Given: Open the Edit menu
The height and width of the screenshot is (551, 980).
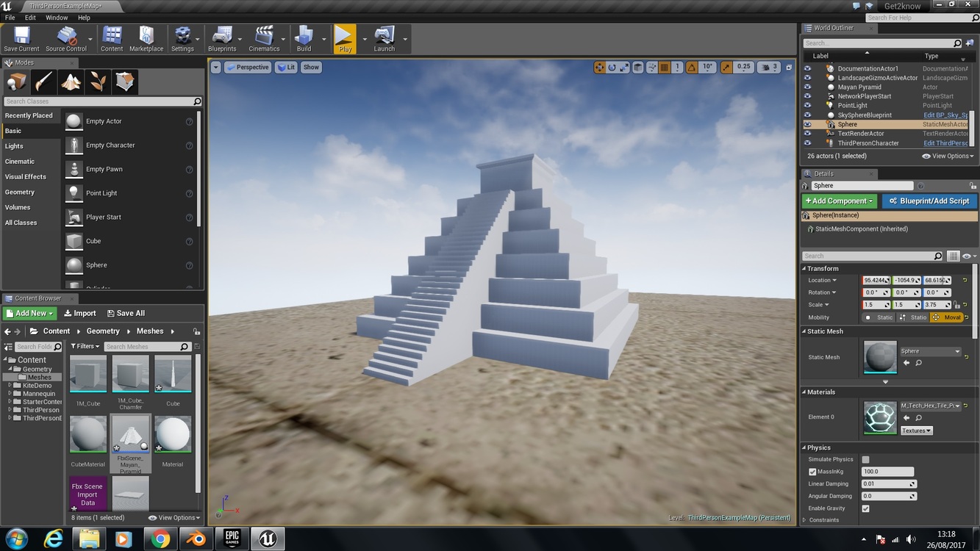Looking at the screenshot, I should (30, 18).
